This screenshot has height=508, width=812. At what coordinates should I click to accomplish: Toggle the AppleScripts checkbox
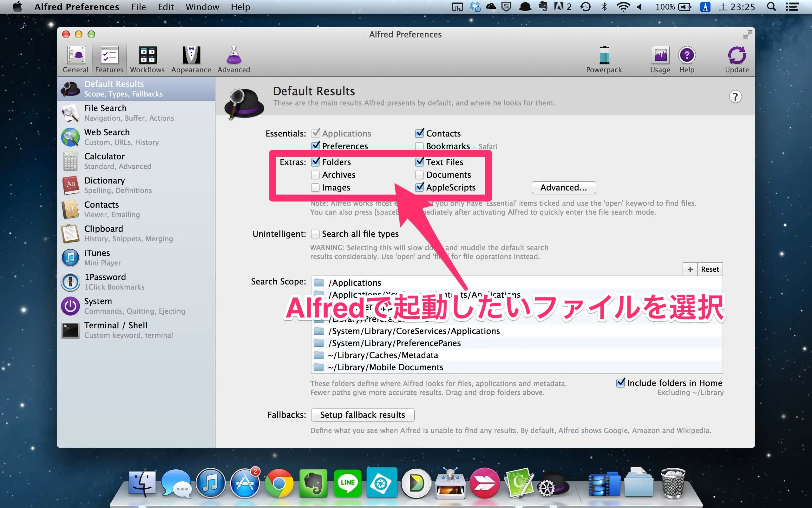[x=419, y=187]
